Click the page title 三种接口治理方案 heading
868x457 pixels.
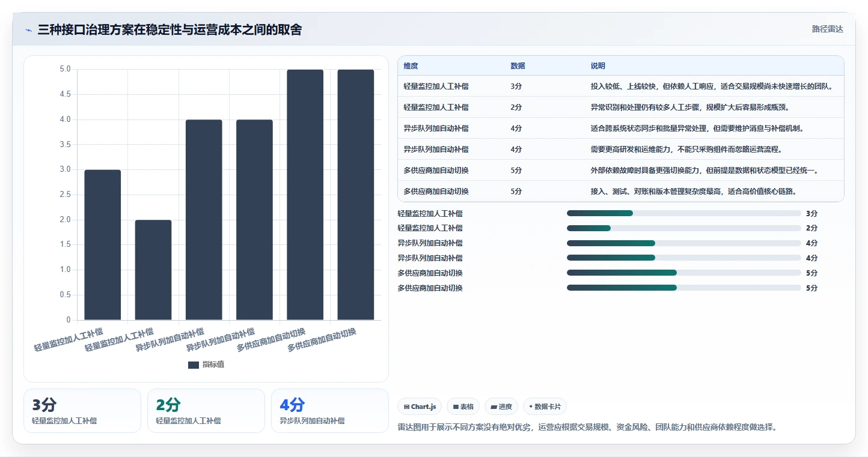click(x=170, y=29)
